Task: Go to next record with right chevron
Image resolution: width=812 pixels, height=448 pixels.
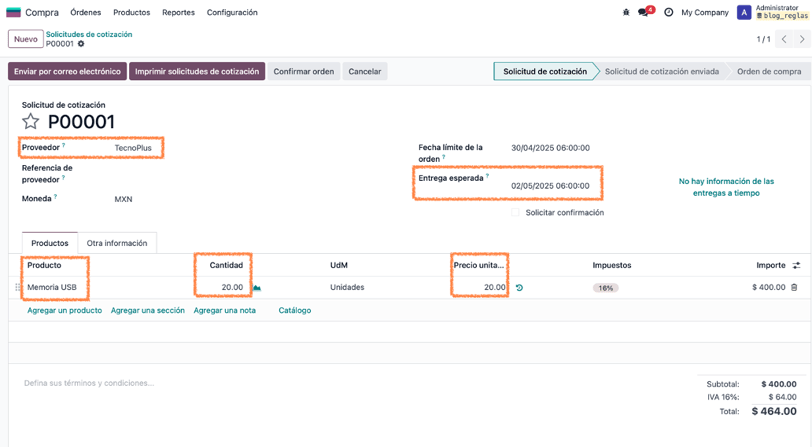Action: click(x=802, y=39)
